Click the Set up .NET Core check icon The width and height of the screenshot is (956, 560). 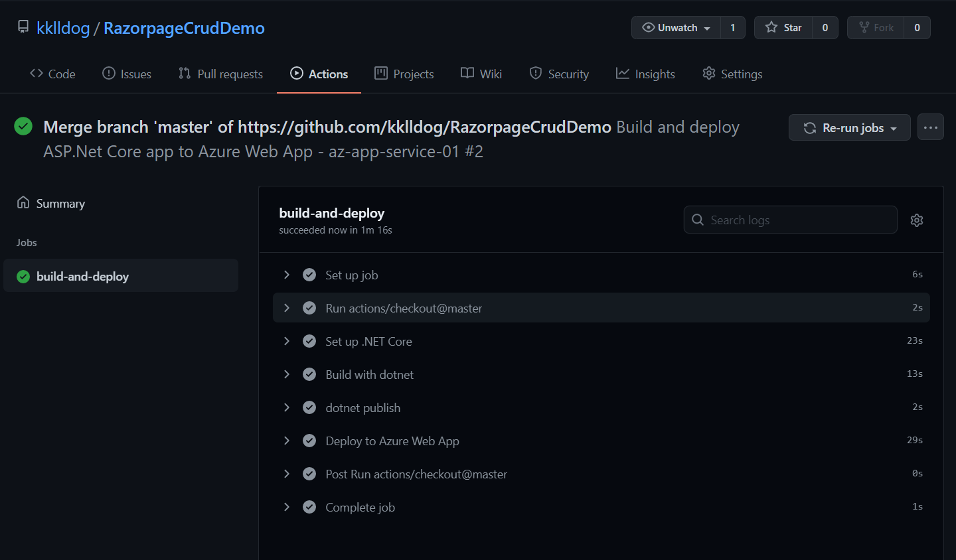point(309,341)
